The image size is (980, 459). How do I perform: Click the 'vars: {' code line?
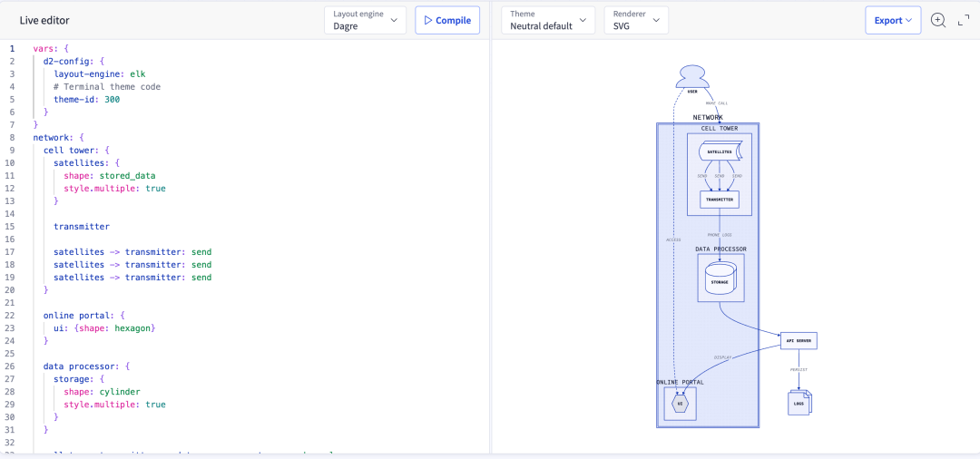(51, 48)
